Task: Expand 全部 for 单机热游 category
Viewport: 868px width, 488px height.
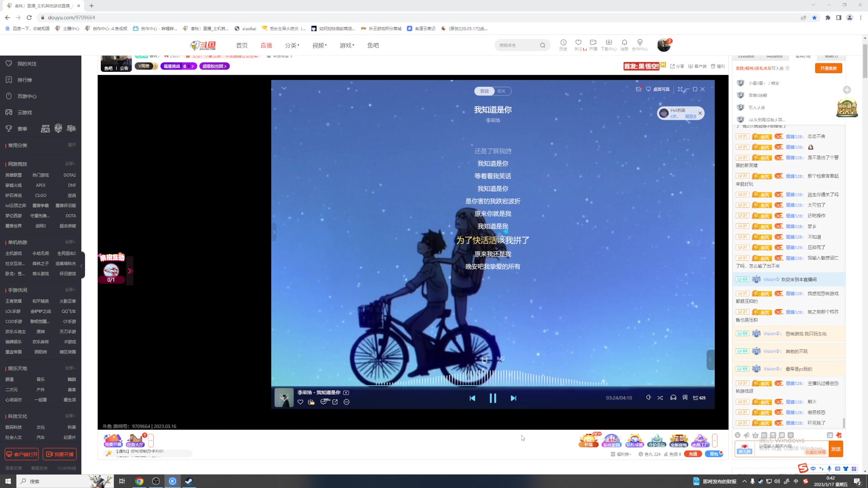Action: coord(70,242)
